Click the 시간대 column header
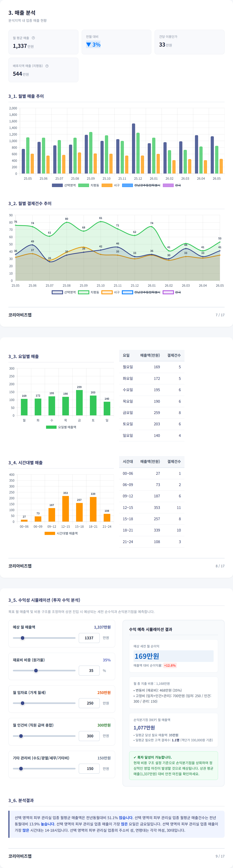233x868 pixels. [x=128, y=462]
